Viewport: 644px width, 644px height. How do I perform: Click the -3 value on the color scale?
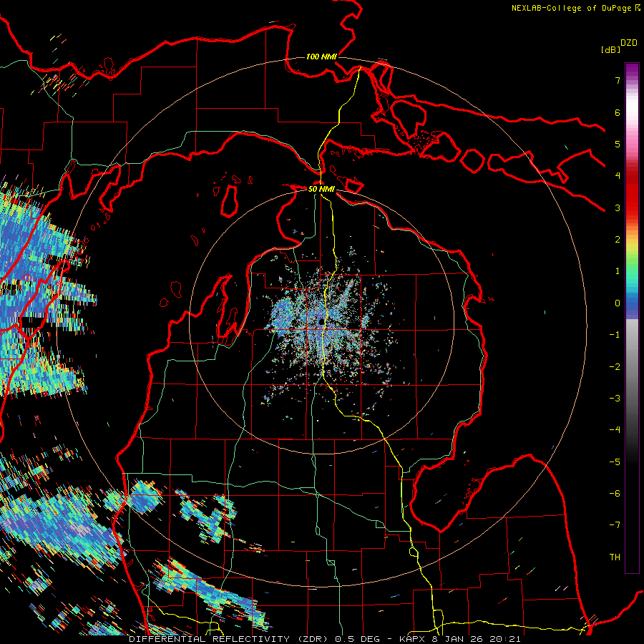click(615, 399)
